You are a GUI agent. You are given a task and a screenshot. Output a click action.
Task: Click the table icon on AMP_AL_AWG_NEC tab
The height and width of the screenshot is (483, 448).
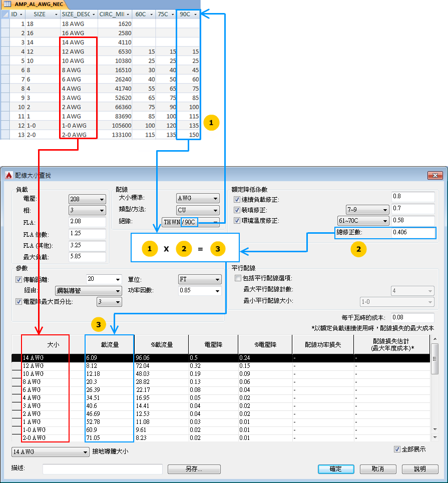point(8,5)
